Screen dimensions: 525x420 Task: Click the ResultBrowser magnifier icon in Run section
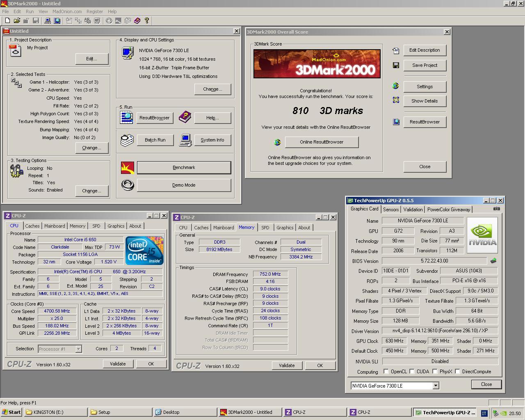[126, 118]
